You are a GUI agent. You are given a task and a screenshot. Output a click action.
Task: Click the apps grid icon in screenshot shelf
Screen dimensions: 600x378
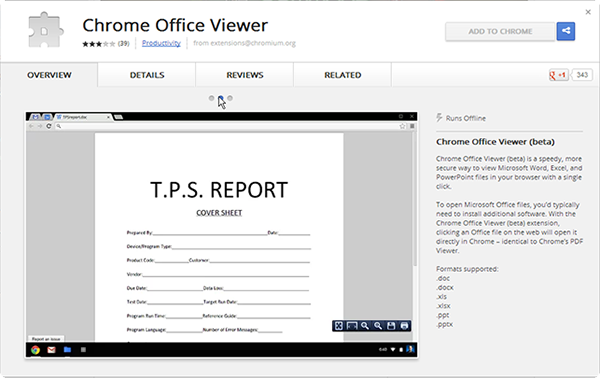click(x=83, y=349)
